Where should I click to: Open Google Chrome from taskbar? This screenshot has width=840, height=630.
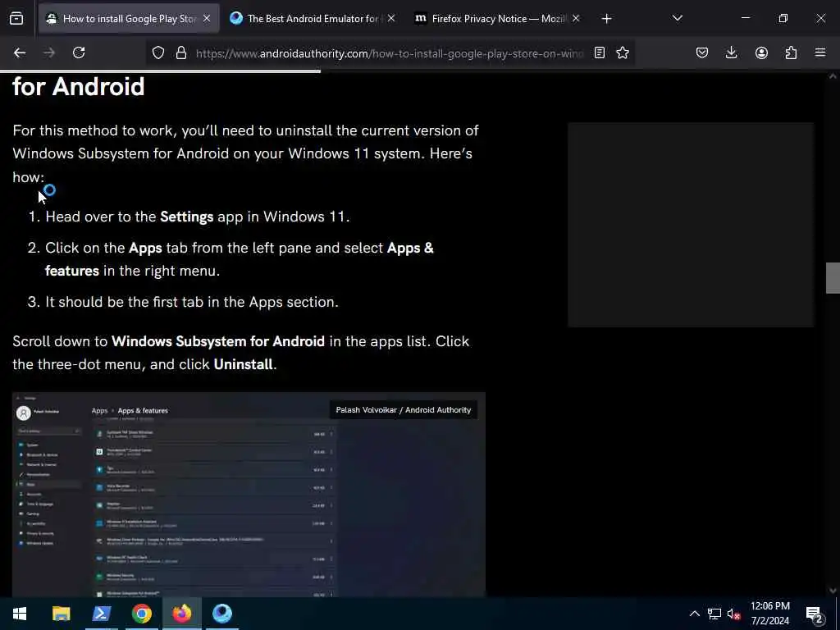pos(141,614)
